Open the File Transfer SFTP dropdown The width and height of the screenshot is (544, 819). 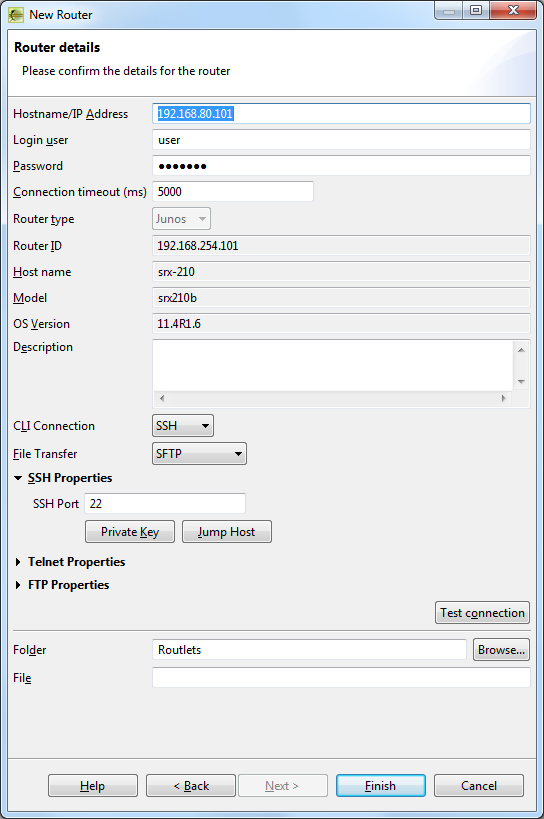click(199, 454)
